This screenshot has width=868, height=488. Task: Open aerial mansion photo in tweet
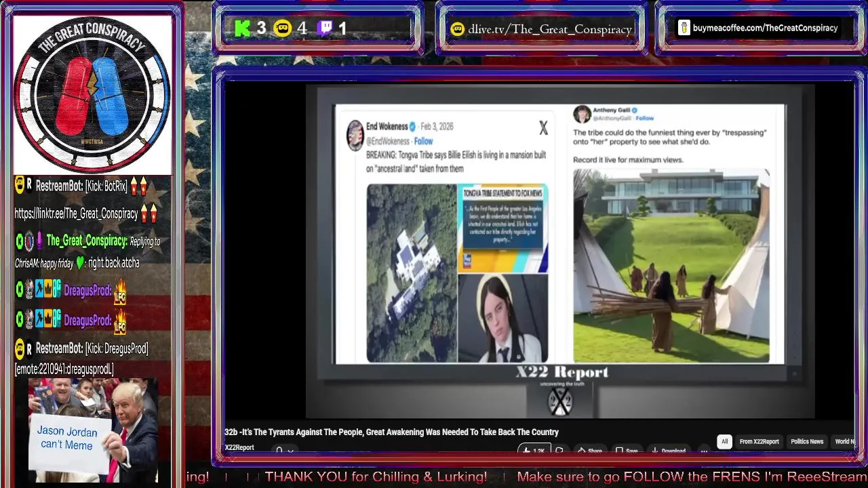[412, 273]
